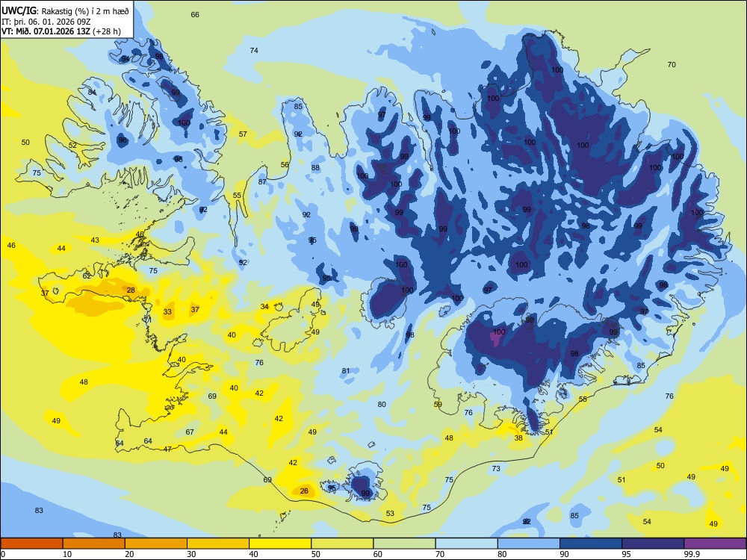Select the bright yellow 40–50 legend swatch
This screenshot has width=747, height=560.
pyautogui.click(x=280, y=544)
